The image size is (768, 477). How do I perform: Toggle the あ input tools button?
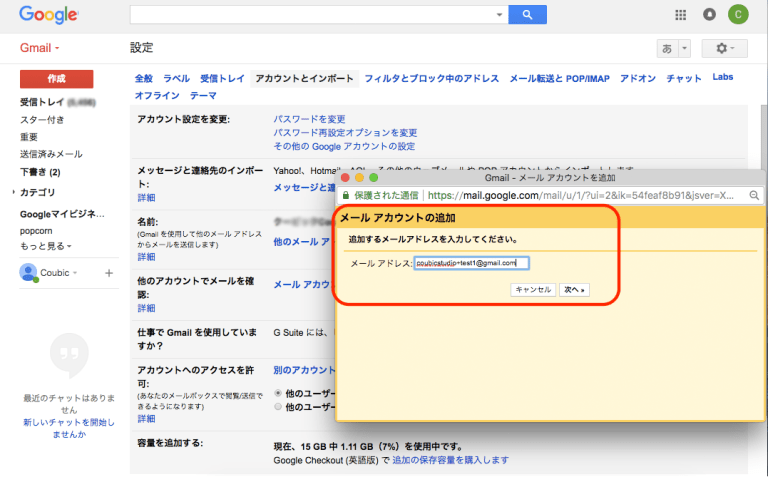click(x=667, y=48)
